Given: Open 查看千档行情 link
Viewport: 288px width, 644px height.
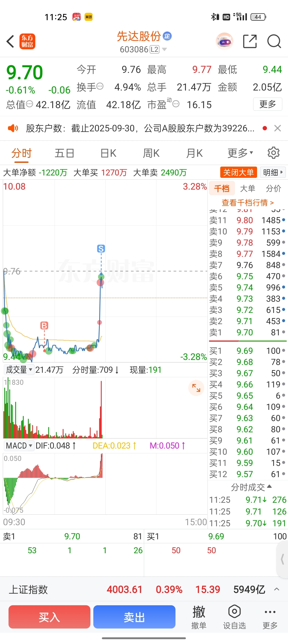Looking at the screenshot, I should [x=248, y=203].
